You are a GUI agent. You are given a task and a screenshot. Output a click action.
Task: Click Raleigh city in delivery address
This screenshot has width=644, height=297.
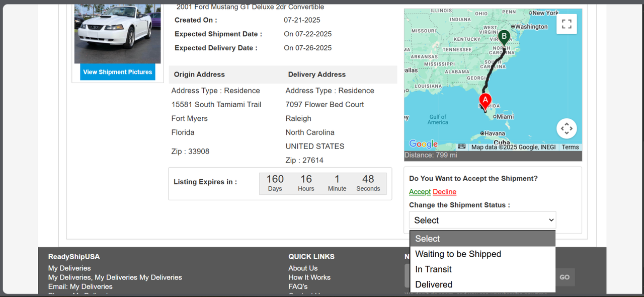[x=298, y=119]
